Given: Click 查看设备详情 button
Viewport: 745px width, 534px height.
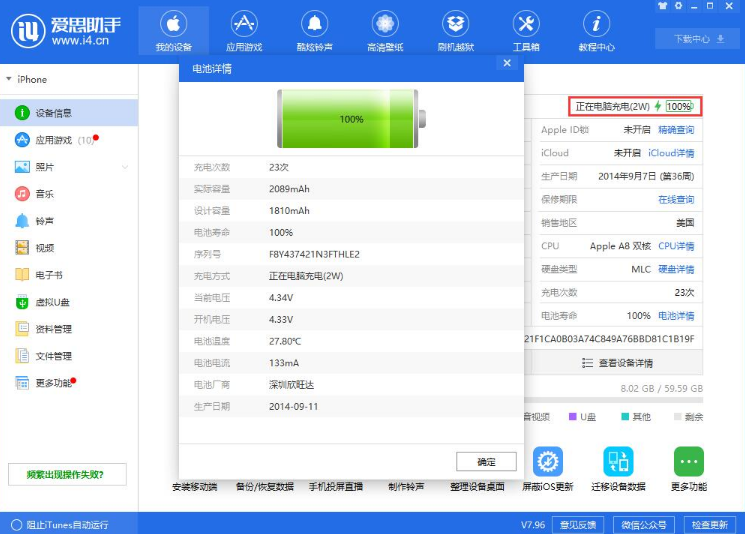Looking at the screenshot, I should 617,363.
